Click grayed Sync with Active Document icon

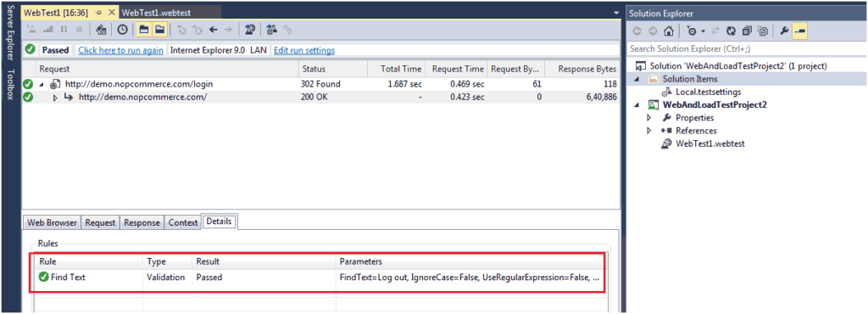pyautogui.click(x=715, y=31)
